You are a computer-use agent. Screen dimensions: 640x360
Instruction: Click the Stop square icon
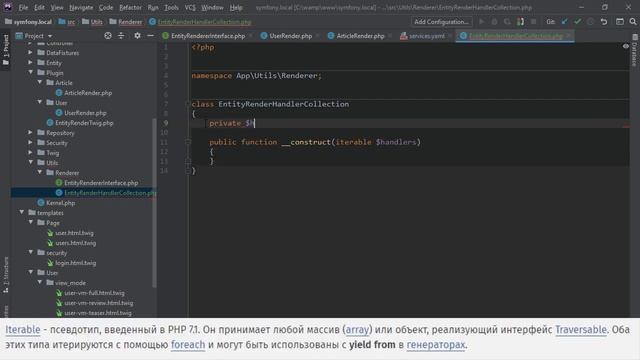[533, 22]
